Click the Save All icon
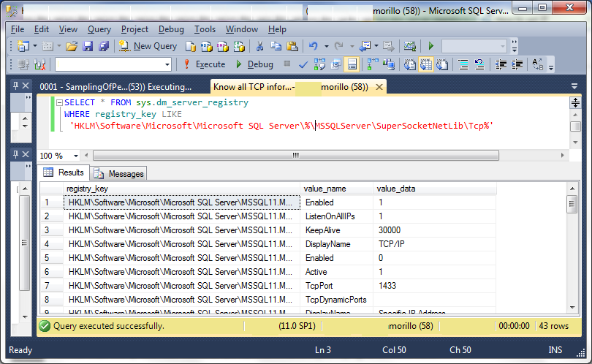Screen dimensions: 592x364 pyautogui.click(x=104, y=46)
